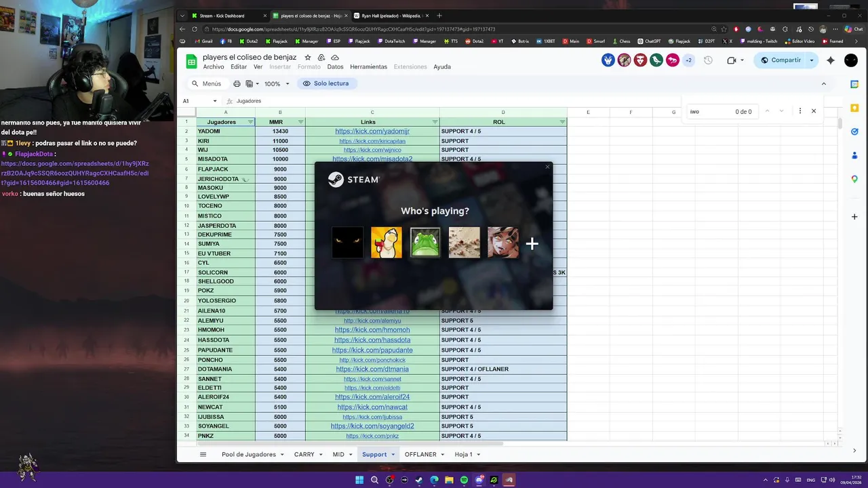Open Gemini sparkle icon in Sheets
868x488 pixels.
tap(831, 60)
